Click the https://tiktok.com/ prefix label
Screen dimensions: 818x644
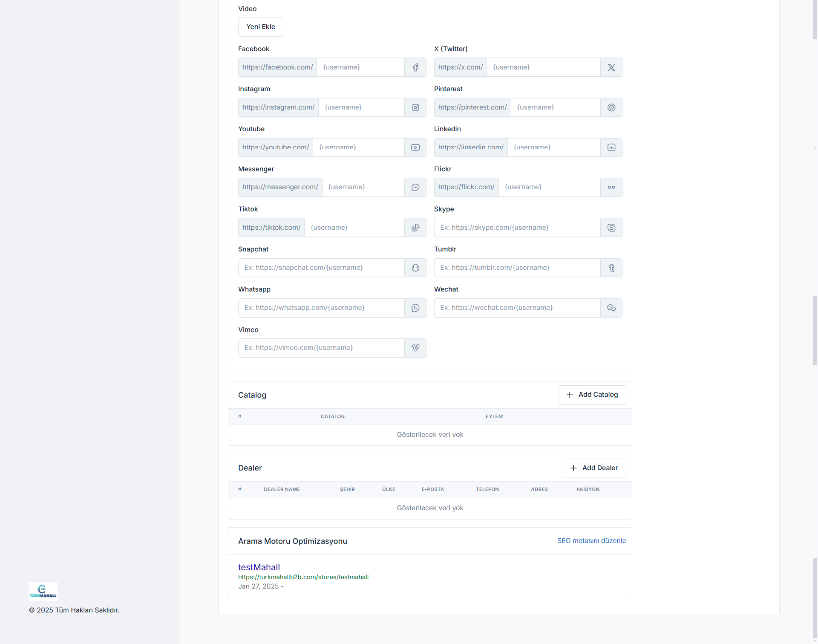click(x=271, y=228)
